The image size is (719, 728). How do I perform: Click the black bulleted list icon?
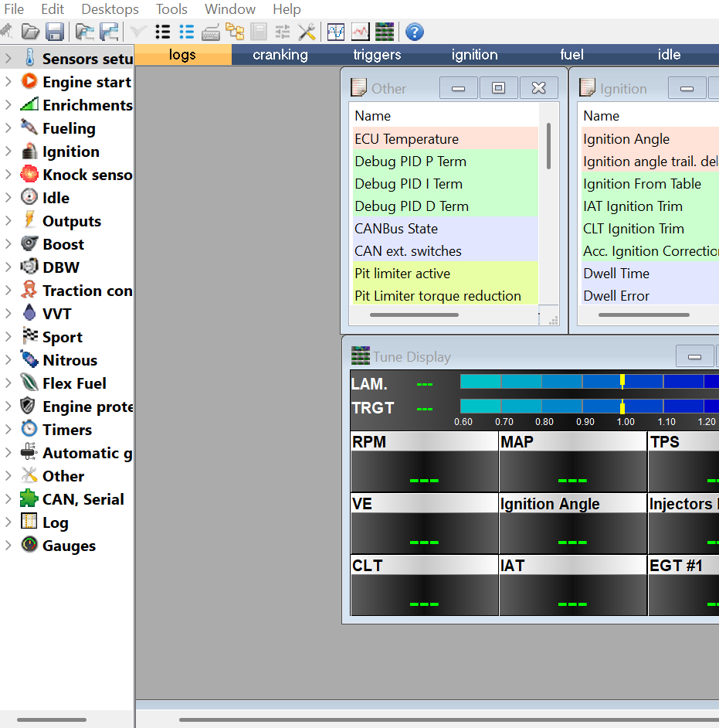(x=163, y=32)
